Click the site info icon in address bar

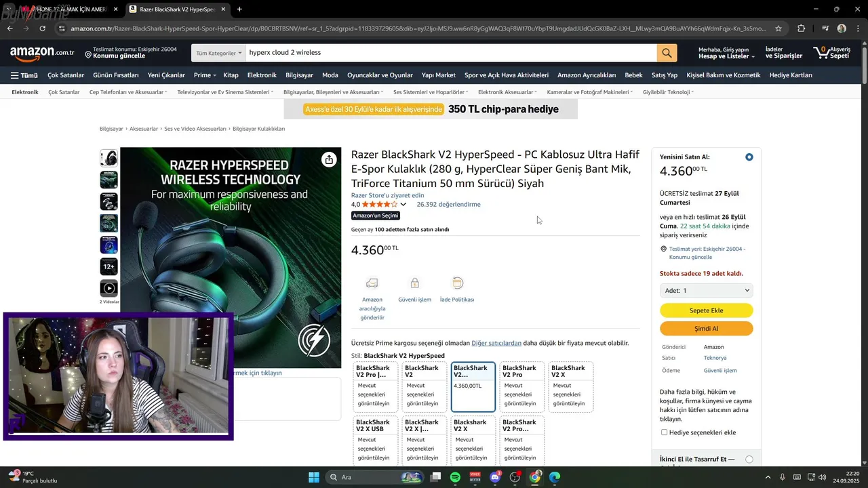pyautogui.click(x=62, y=28)
